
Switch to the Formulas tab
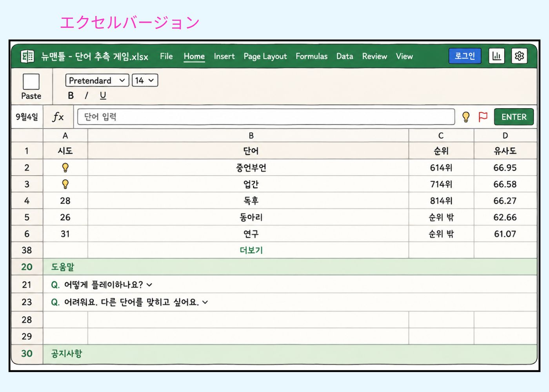311,56
